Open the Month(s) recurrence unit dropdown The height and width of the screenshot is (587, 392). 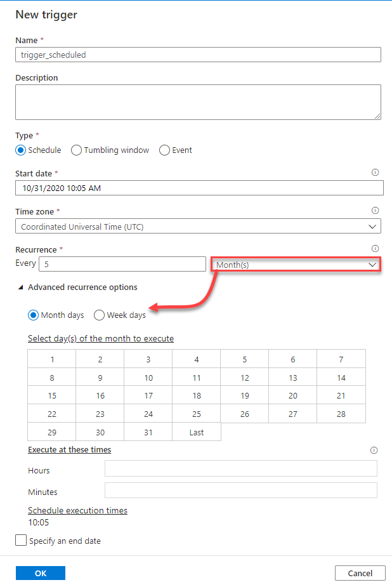(296, 264)
